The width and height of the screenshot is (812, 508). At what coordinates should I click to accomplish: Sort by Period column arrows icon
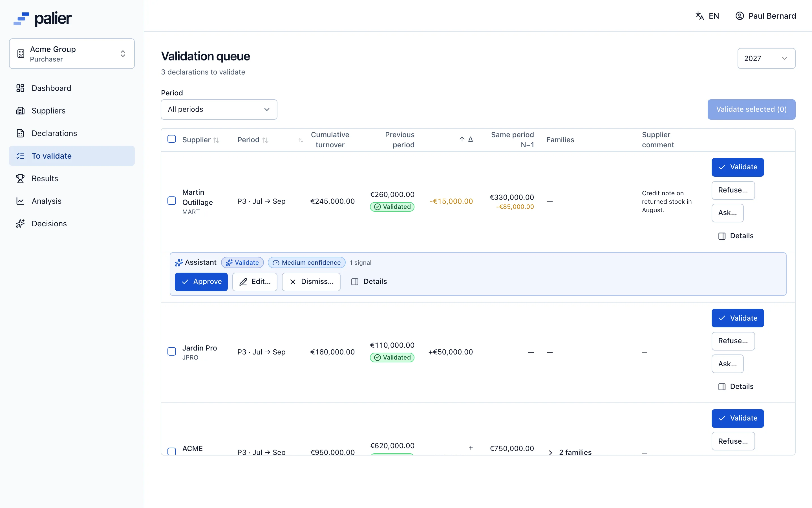pos(265,140)
